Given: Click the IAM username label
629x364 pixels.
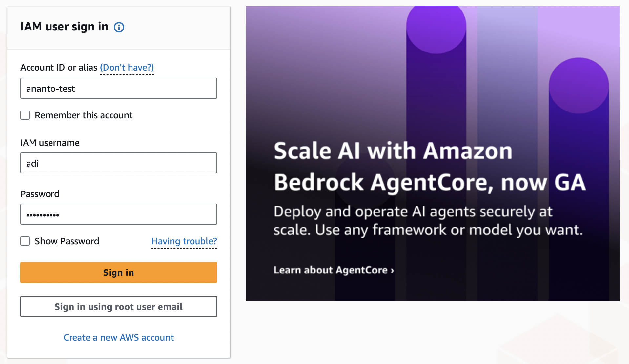Looking at the screenshot, I should point(50,143).
